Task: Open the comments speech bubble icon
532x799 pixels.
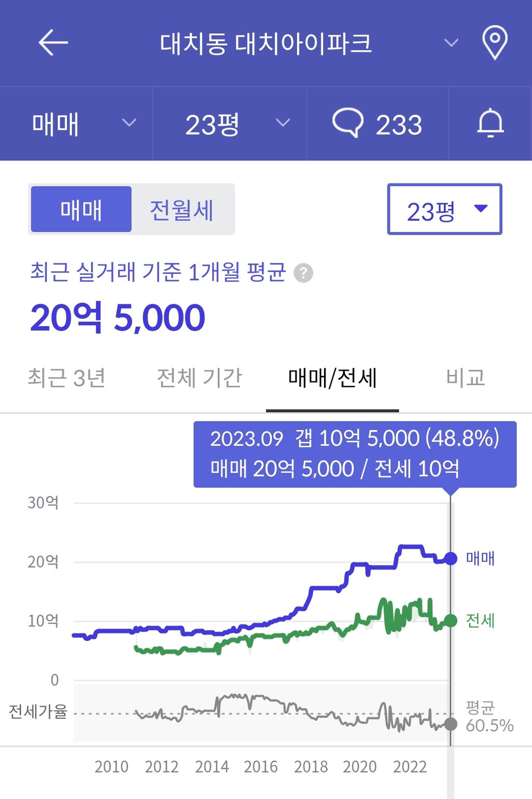Action: 347,123
